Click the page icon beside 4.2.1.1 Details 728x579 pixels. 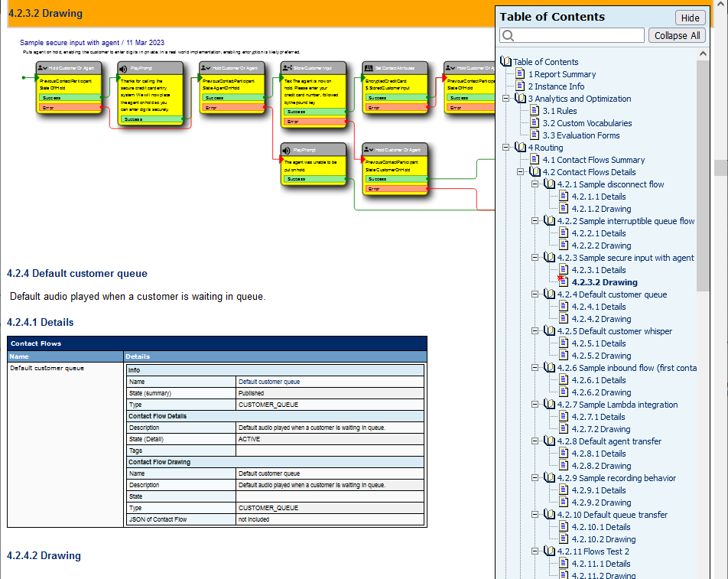pyautogui.click(x=564, y=196)
